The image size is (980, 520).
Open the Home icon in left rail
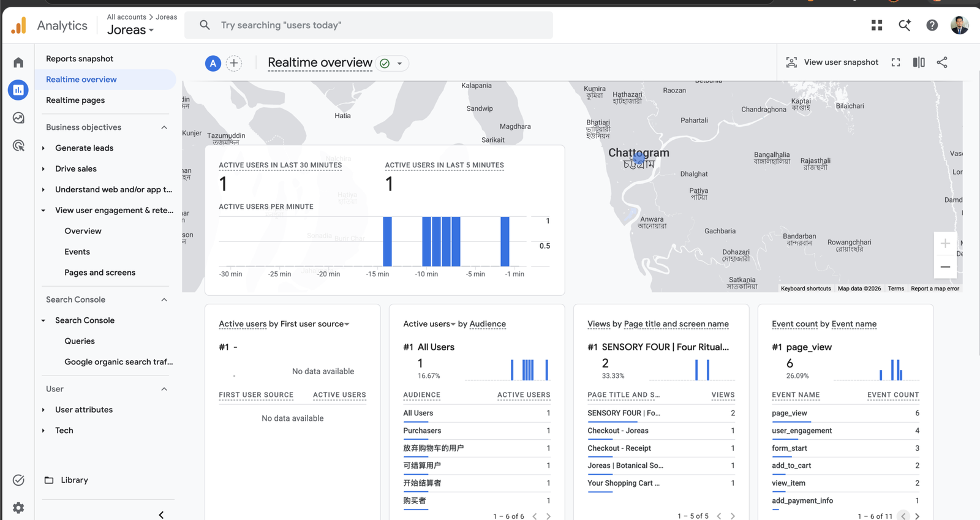tap(18, 62)
